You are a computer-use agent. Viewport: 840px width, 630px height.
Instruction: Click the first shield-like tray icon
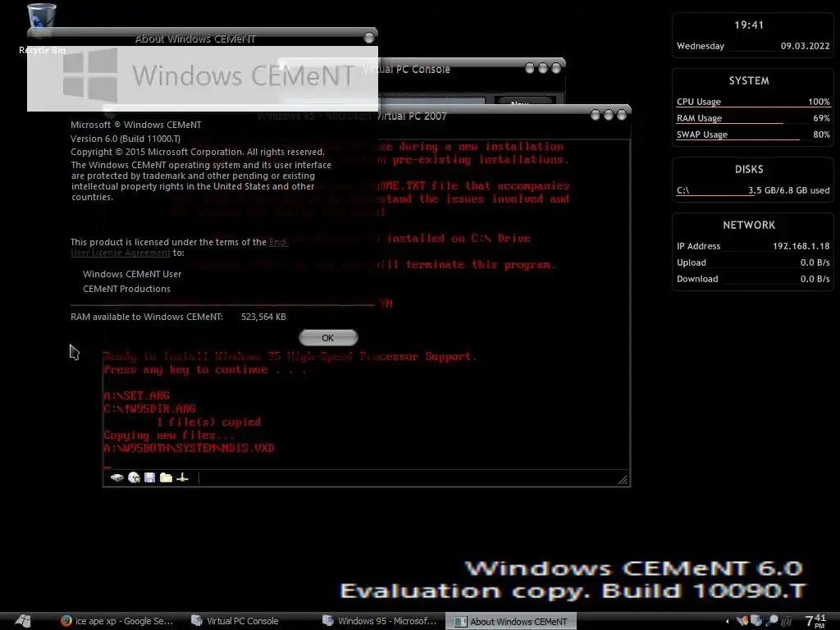[x=742, y=621]
